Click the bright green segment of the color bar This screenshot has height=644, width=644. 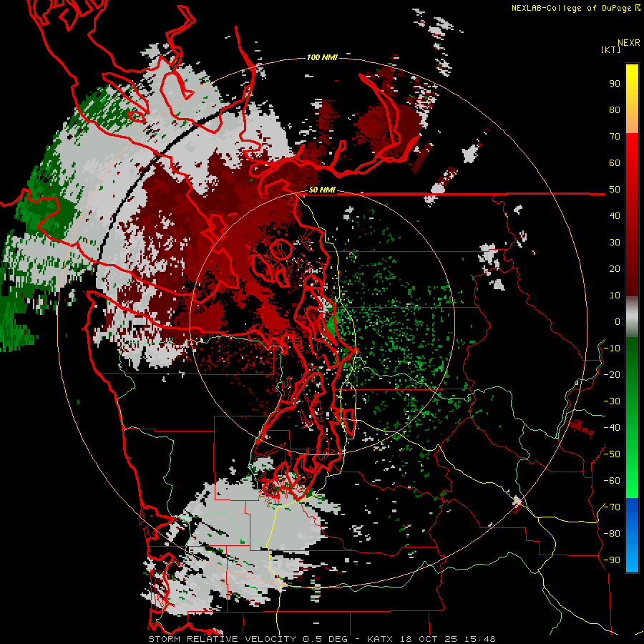point(632,418)
